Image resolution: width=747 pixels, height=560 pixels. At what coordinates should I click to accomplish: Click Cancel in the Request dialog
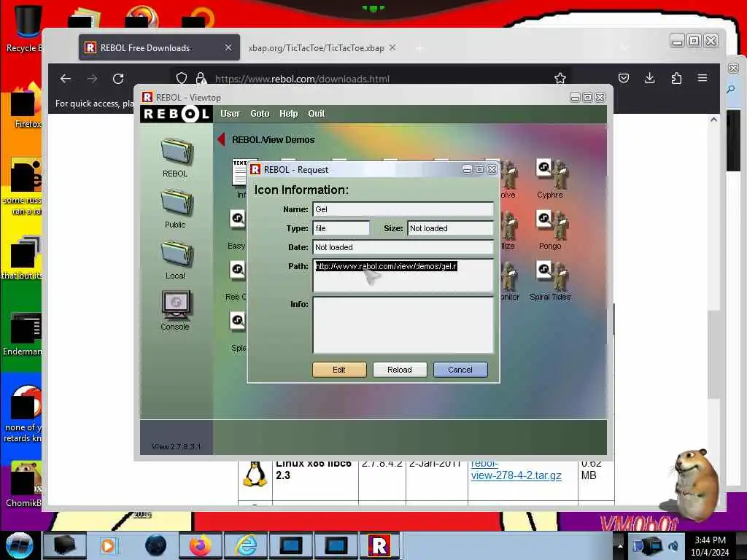click(x=460, y=370)
